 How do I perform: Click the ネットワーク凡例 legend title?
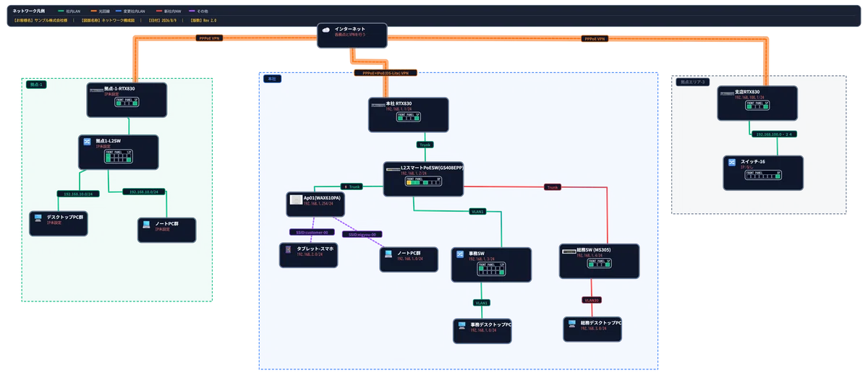click(x=28, y=12)
